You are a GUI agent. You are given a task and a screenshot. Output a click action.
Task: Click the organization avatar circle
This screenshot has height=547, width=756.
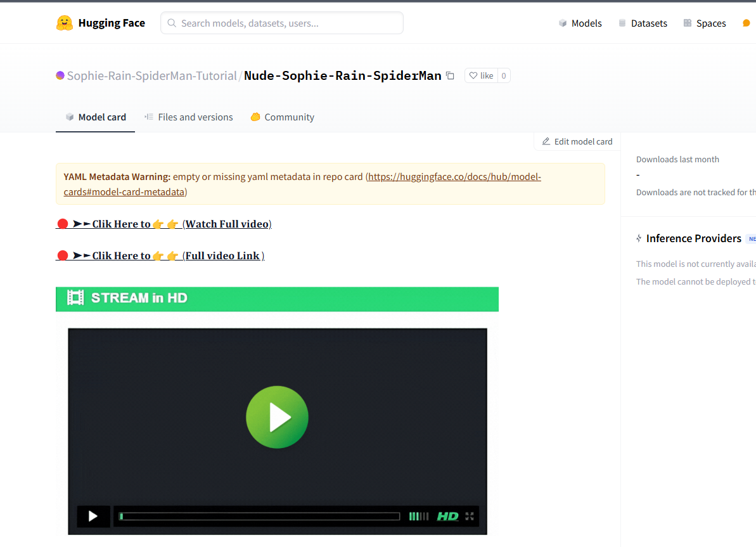(60, 75)
